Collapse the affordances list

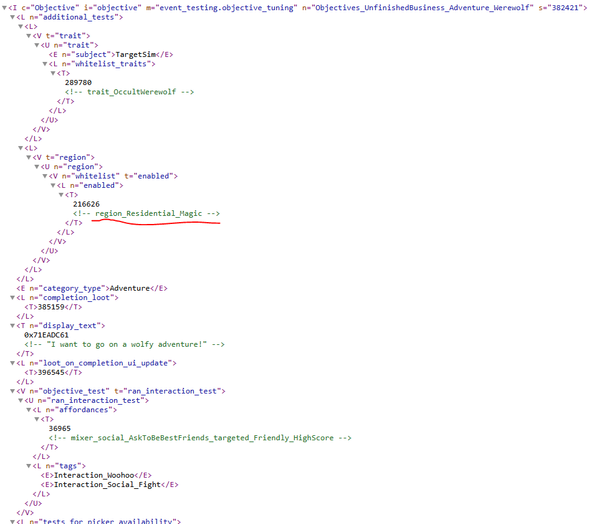coord(29,410)
